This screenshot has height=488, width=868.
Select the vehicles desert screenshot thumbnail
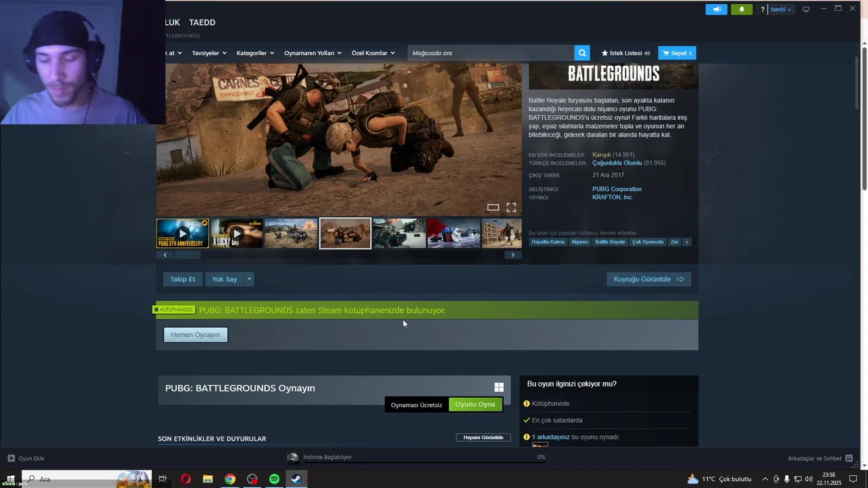(x=291, y=233)
